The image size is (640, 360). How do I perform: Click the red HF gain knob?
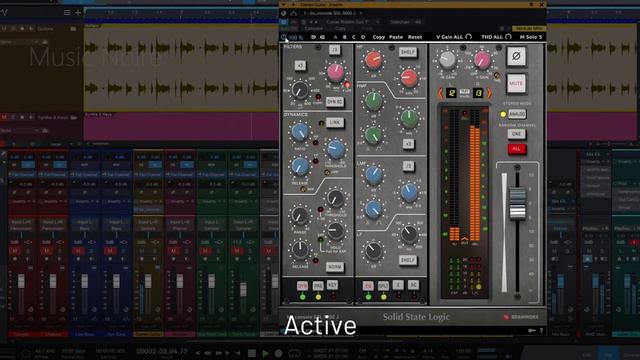(x=373, y=60)
